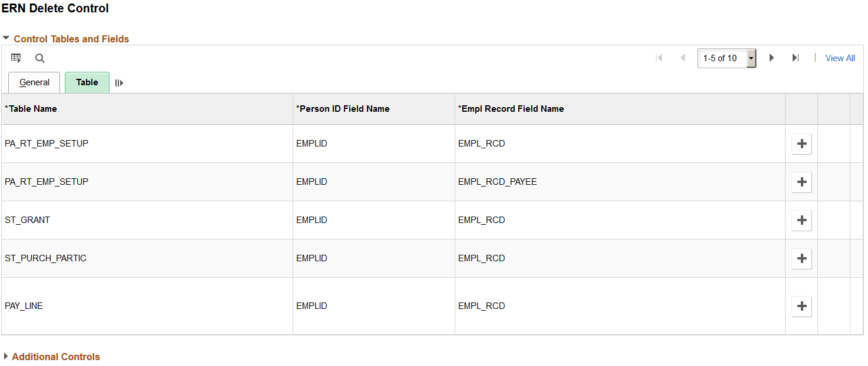Advance to the next rows with the arrow icon
Image resolution: width=868 pixels, height=366 pixels.
point(771,58)
